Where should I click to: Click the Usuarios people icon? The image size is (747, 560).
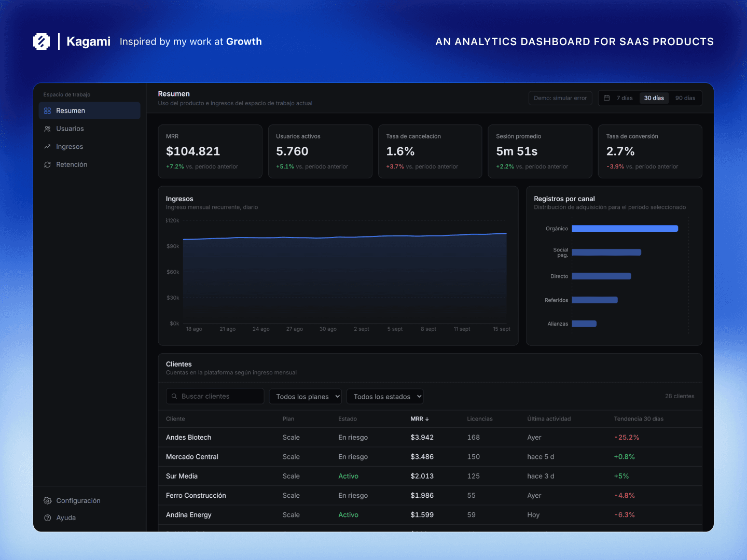pyautogui.click(x=47, y=129)
